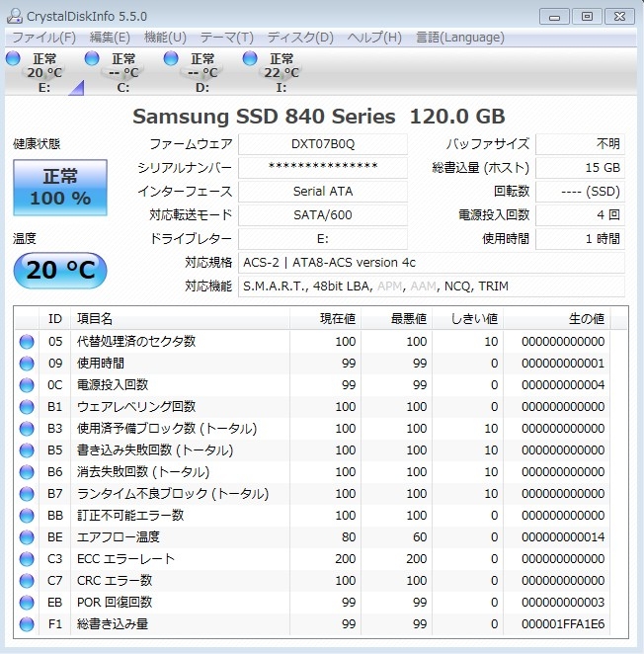Screen dimensions: 644x654
Task: Select the C: drive status icon
Action: click(92, 59)
